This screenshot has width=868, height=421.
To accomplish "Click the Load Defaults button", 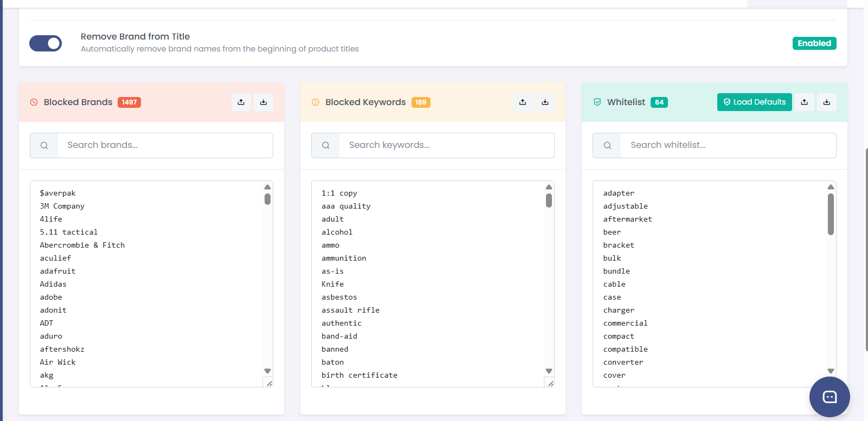I will click(x=754, y=102).
